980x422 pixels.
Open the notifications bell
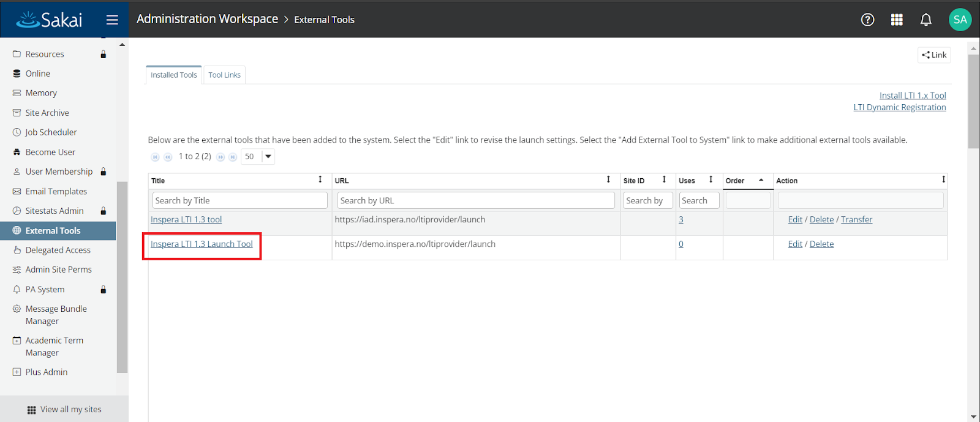coord(926,20)
